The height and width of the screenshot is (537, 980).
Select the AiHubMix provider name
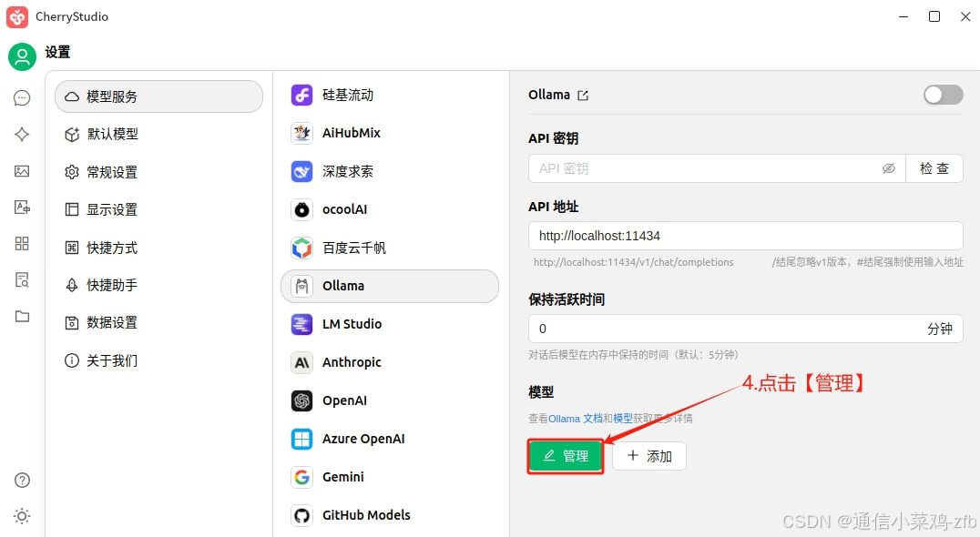[352, 133]
